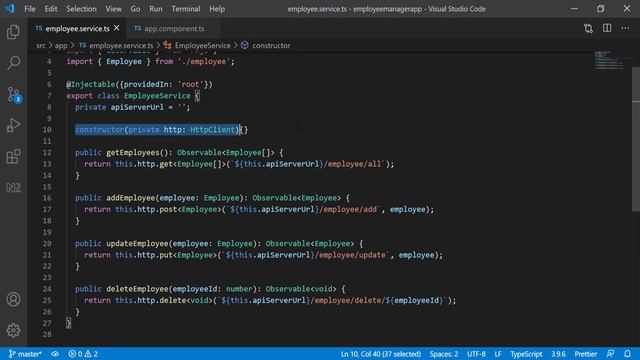The height and width of the screenshot is (360, 640).
Task: Click the Prettier status bar item
Action: (586, 354)
